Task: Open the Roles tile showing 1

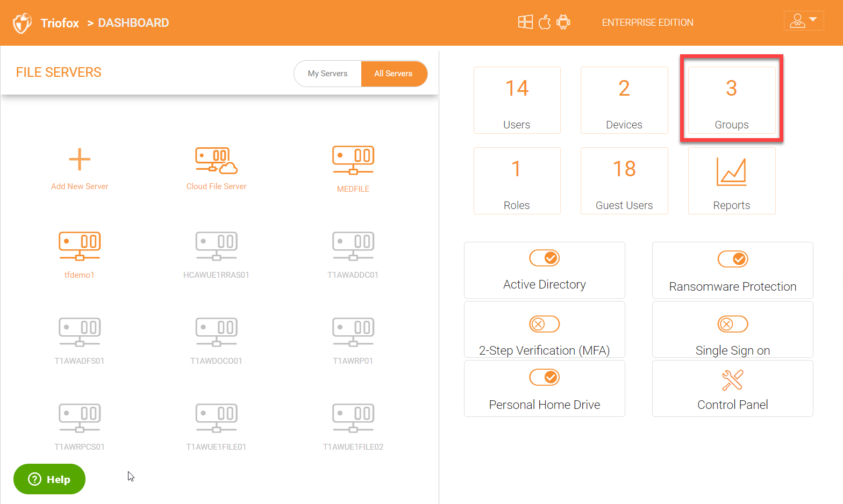Action: click(517, 181)
